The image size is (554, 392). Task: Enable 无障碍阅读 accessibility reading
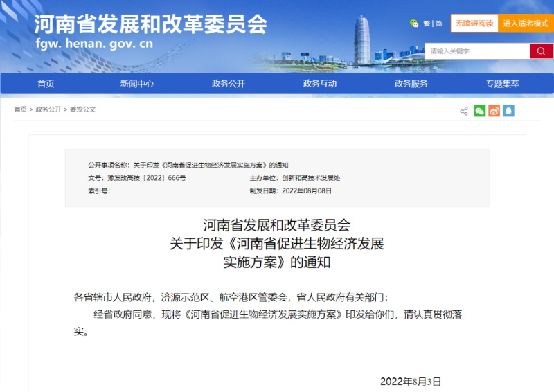point(474,24)
